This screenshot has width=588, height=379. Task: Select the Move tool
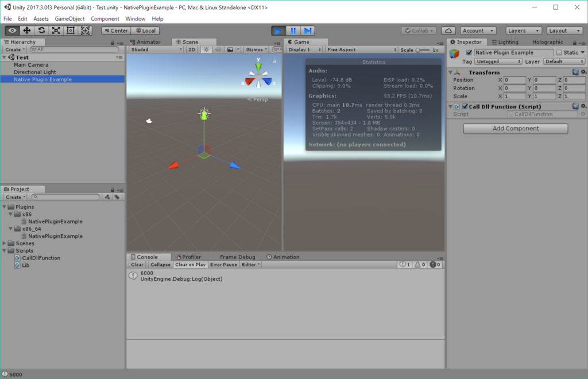pyautogui.click(x=26, y=30)
